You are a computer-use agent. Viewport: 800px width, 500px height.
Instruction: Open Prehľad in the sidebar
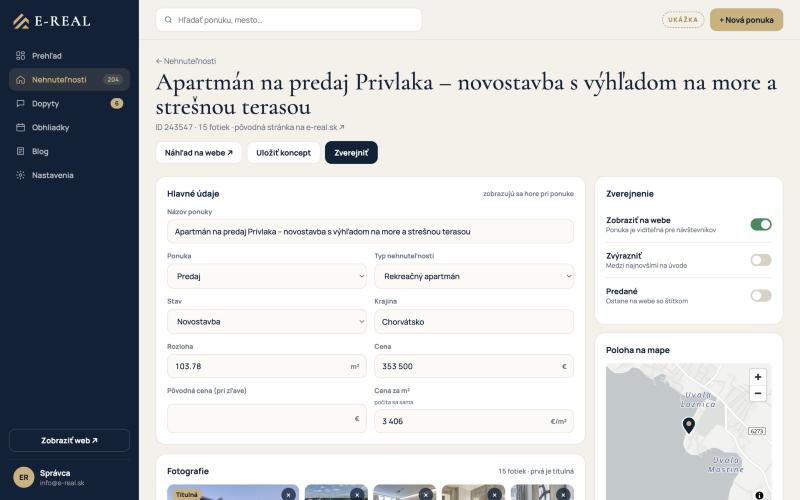(x=69, y=56)
